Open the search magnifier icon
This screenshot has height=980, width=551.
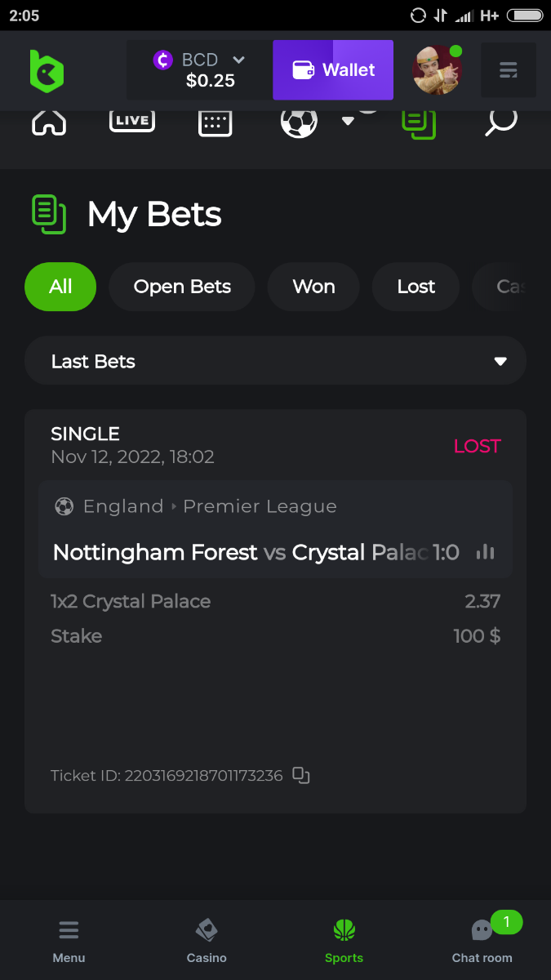(500, 122)
